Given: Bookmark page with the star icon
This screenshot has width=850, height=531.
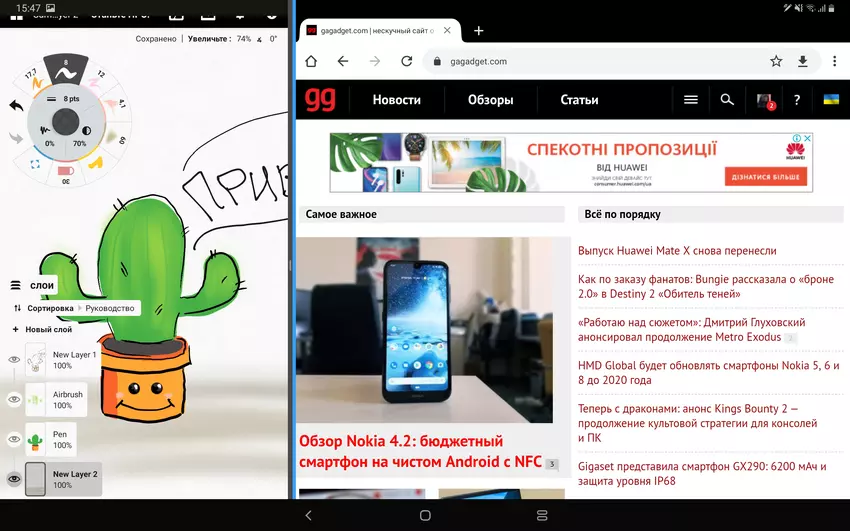Looking at the screenshot, I should click(776, 61).
